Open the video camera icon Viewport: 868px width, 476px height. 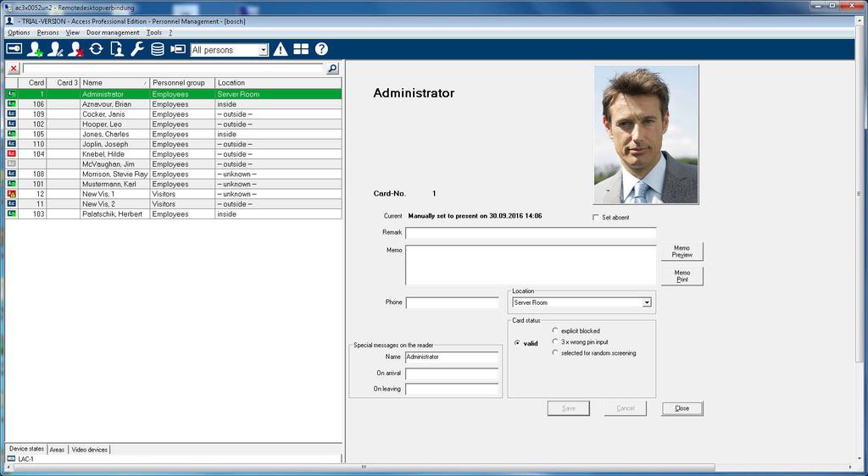(x=178, y=49)
